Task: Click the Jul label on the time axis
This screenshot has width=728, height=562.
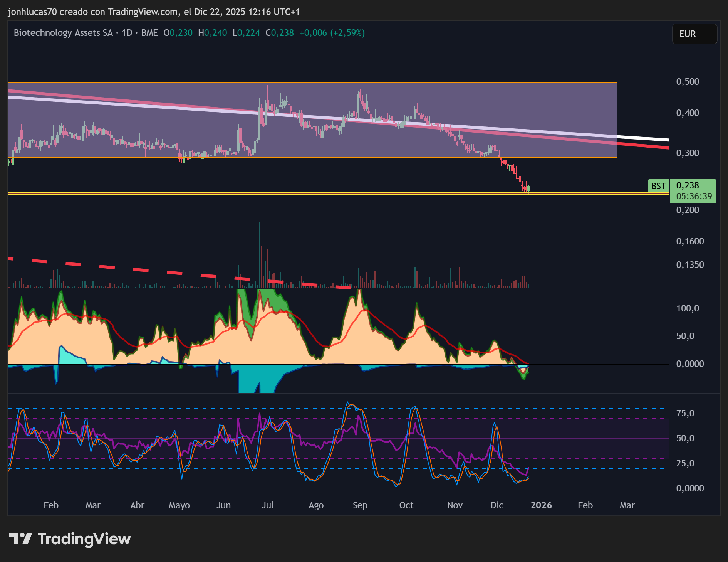Action: click(267, 505)
